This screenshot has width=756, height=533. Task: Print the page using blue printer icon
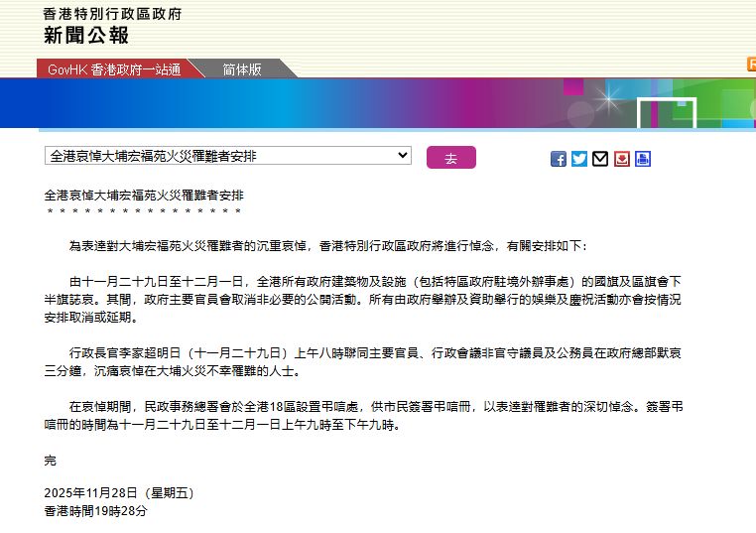[x=643, y=159]
